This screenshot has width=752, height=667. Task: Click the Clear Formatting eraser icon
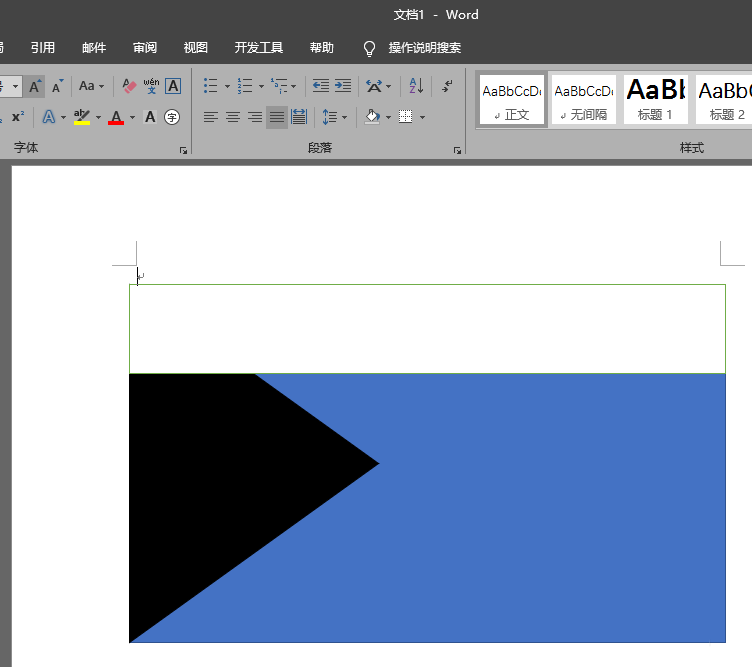tap(128, 86)
